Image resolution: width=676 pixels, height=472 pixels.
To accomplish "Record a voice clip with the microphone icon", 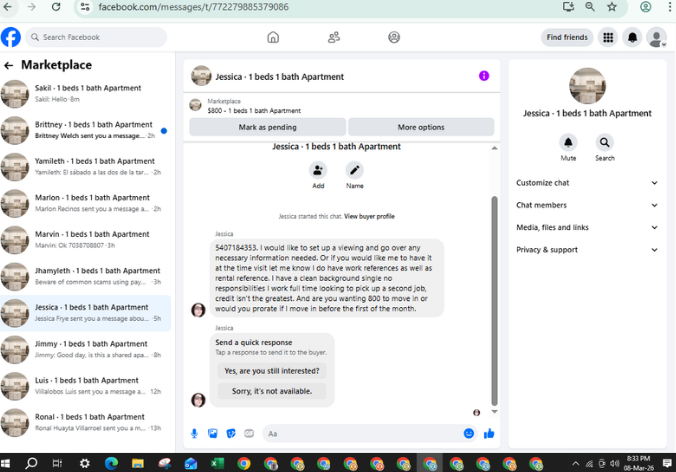I will (x=194, y=433).
